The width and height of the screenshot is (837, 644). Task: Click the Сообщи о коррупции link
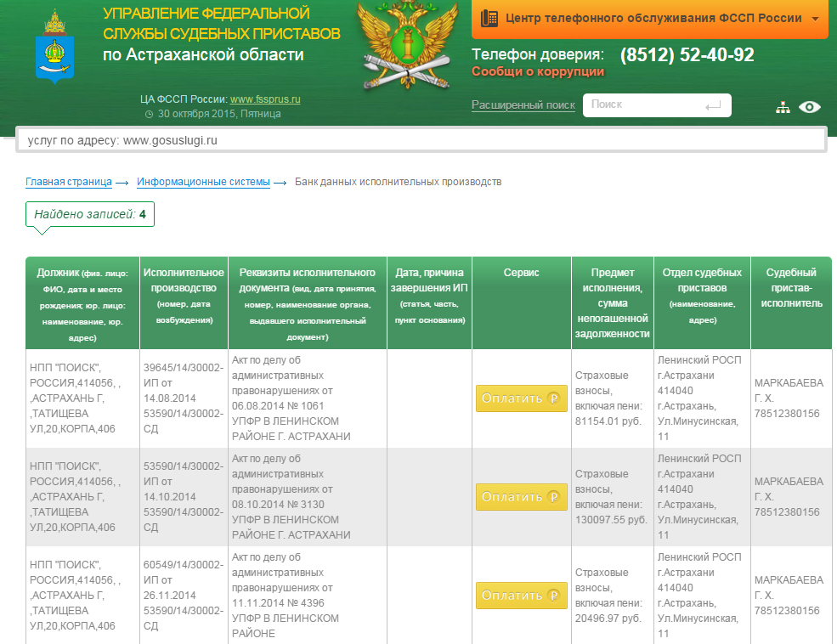tap(538, 71)
